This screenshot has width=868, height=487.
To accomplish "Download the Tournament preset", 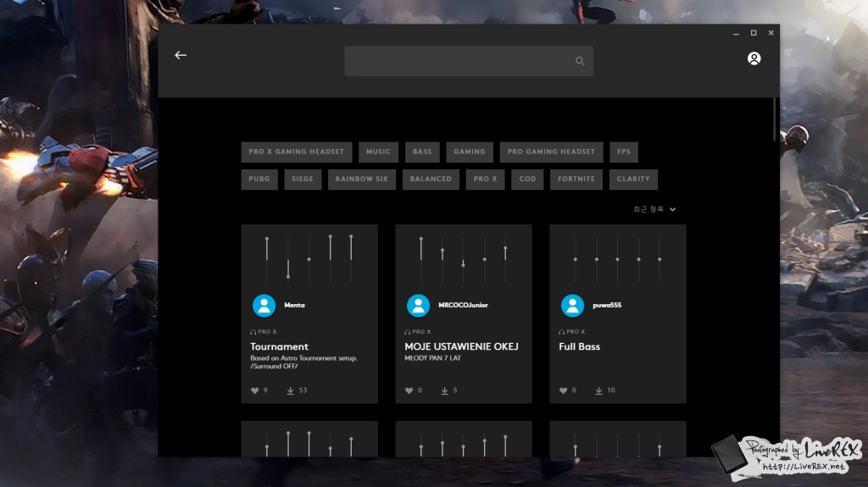I will (290, 390).
